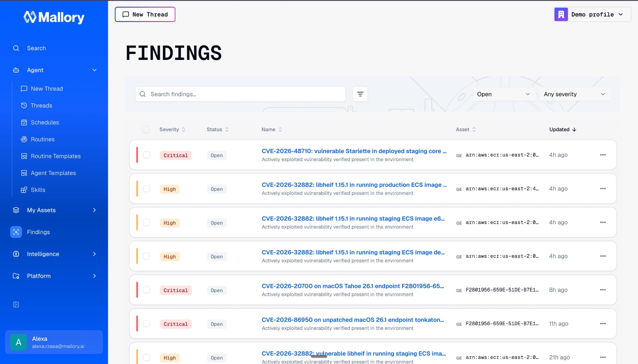638x364 pixels.
Task: Open Agent Templates in the sidebar
Action: [x=53, y=173]
